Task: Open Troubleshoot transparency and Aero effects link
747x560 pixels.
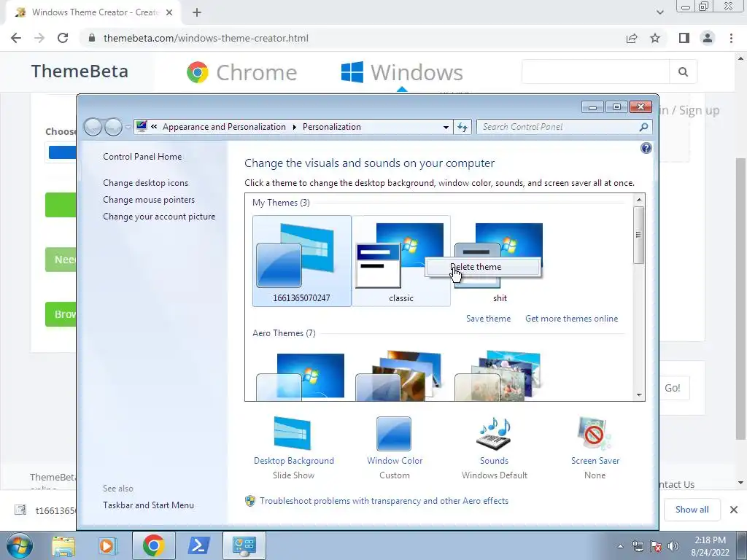Action: pos(384,501)
